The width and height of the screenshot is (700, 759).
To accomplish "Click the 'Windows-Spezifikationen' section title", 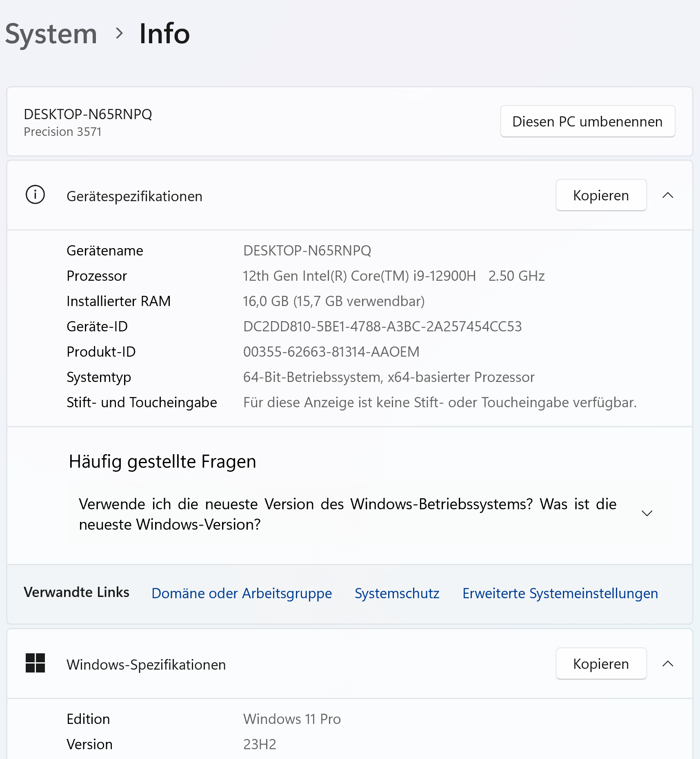I will click(146, 665).
